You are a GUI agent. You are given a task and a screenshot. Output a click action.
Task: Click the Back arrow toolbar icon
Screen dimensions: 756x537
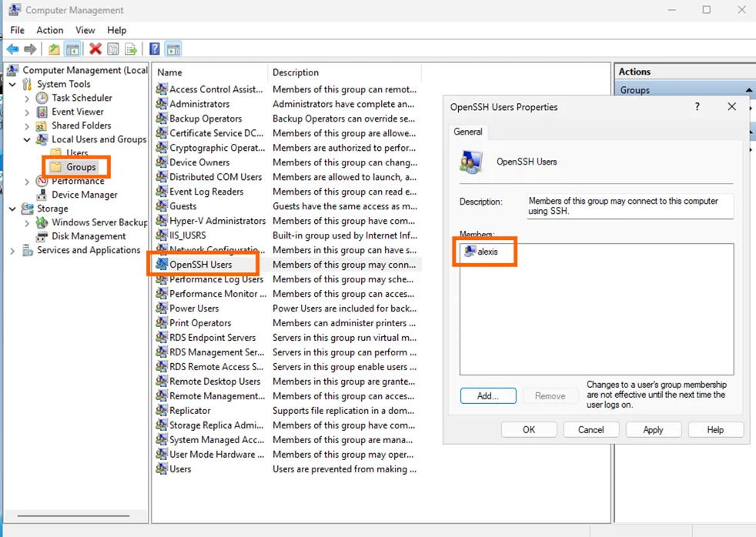click(x=13, y=49)
